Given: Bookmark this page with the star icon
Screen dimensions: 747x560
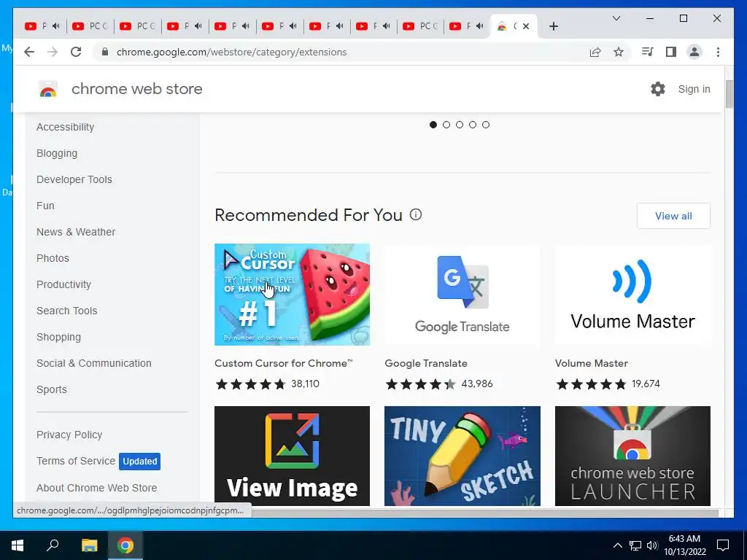Looking at the screenshot, I should point(619,52).
